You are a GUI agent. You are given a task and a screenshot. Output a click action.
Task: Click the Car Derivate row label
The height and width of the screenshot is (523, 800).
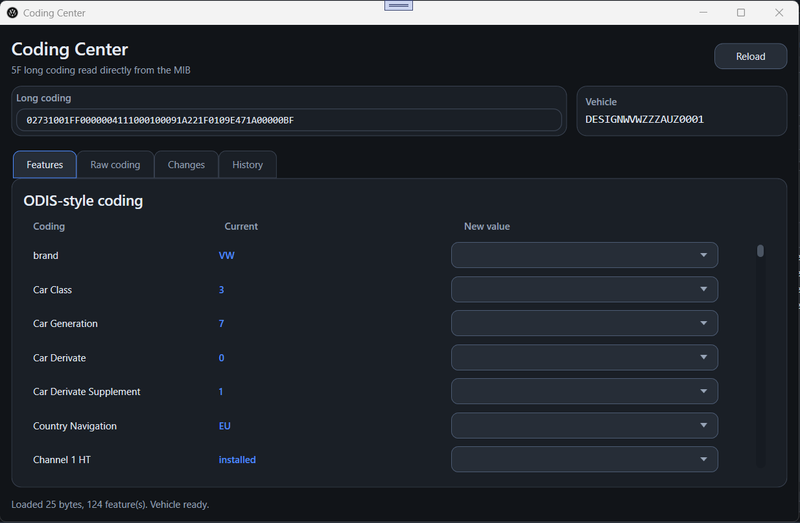point(59,358)
